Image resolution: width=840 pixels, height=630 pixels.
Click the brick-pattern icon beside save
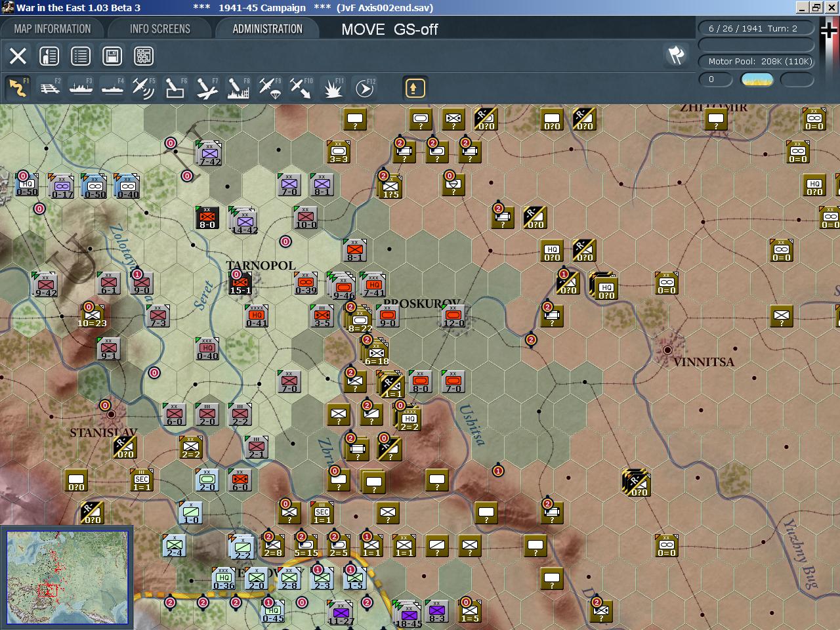(x=144, y=56)
